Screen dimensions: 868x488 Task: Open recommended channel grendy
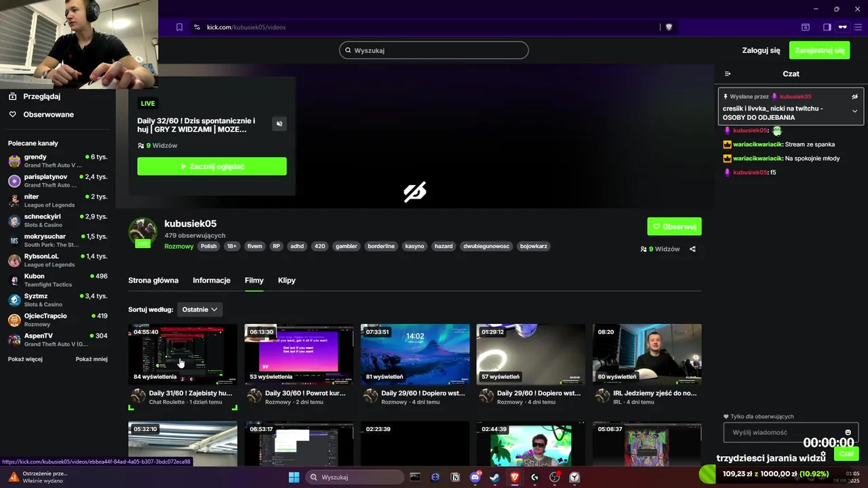(x=58, y=161)
